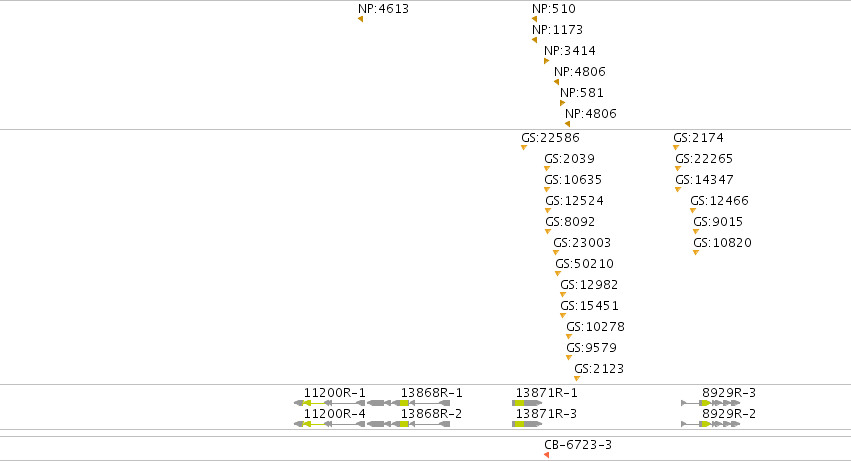Viewport: 851px width, 461px height.
Task: Select the 13871R-3 transcript label
Action: (x=546, y=414)
